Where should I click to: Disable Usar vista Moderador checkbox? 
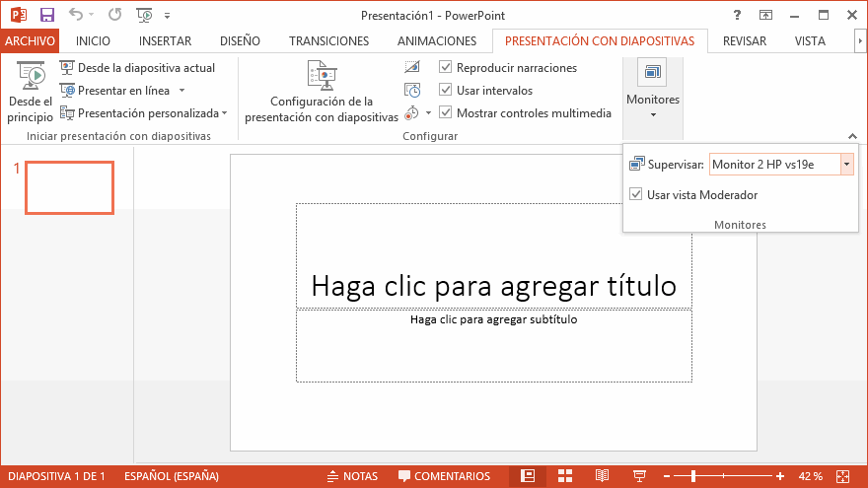pos(635,195)
